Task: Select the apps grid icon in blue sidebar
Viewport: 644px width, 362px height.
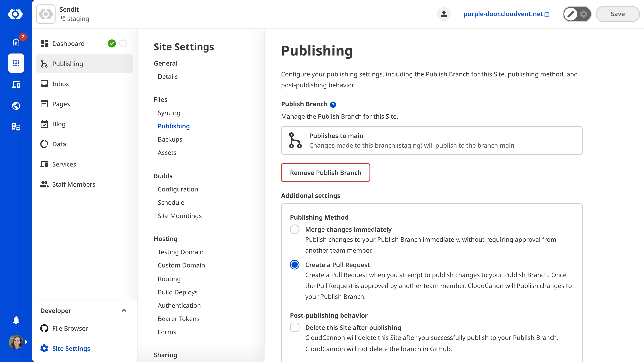Action: click(16, 63)
